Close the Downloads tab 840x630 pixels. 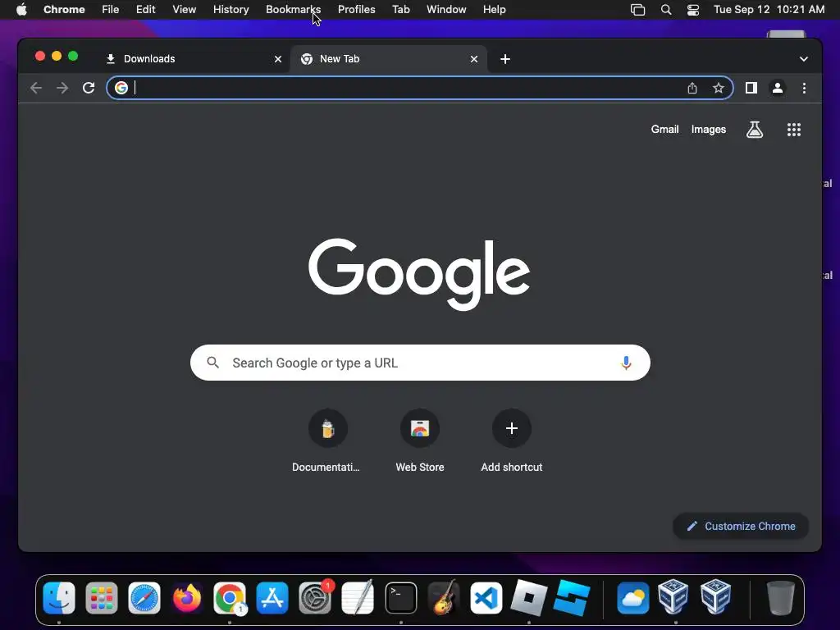point(278,59)
